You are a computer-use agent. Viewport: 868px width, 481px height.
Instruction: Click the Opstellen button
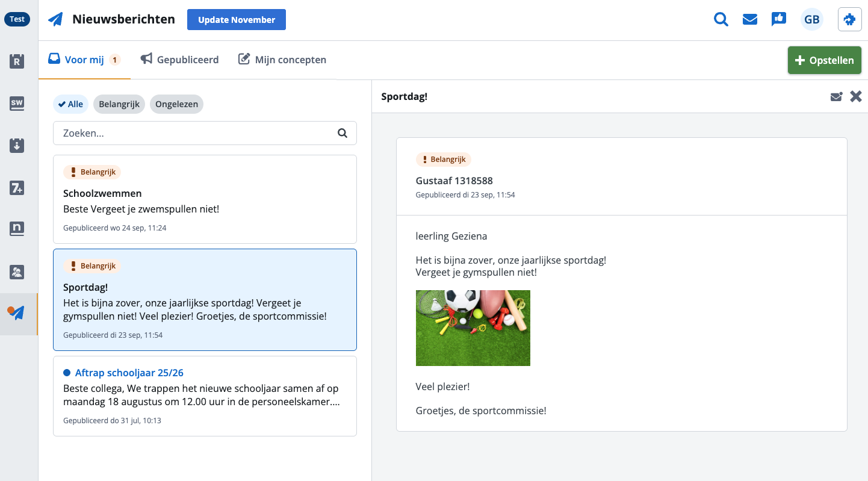(824, 60)
